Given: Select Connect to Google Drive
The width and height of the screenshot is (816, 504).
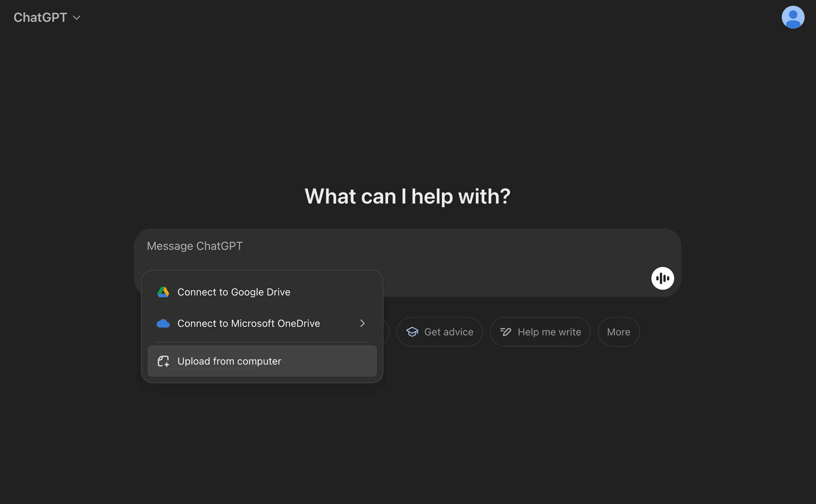Looking at the screenshot, I should pyautogui.click(x=233, y=292).
